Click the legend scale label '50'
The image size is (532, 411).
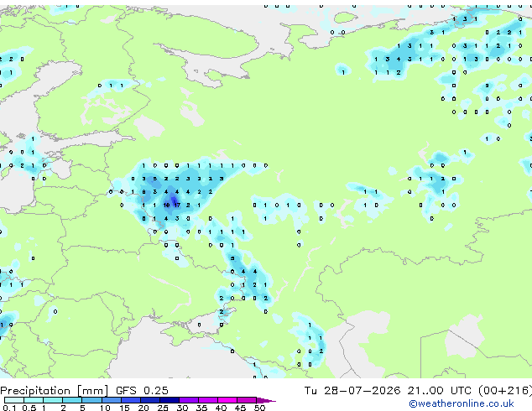260,408
